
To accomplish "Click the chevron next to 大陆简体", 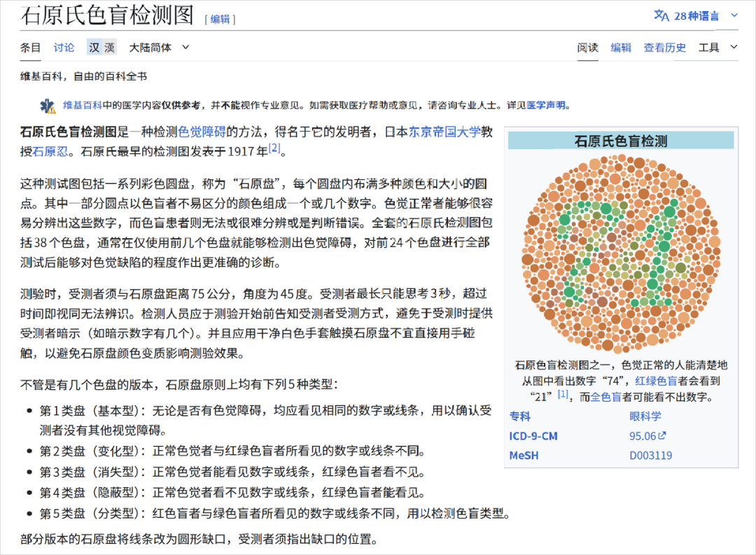I will [185, 48].
